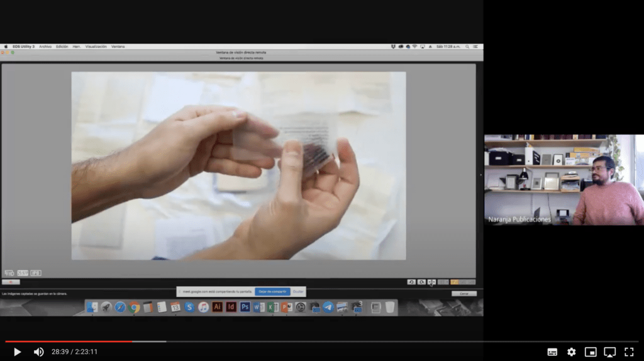The image size is (644, 361).
Task: Click the Cerrar button
Action: pyautogui.click(x=464, y=294)
